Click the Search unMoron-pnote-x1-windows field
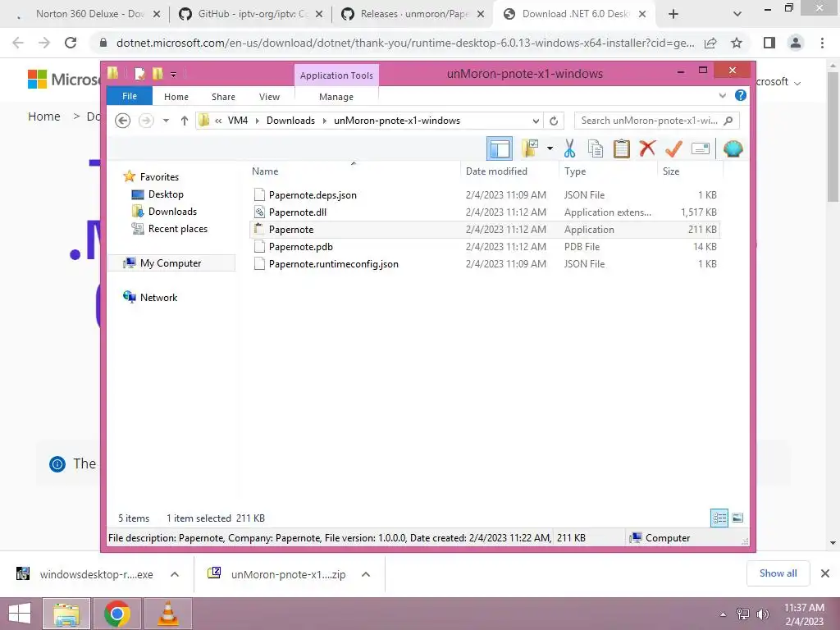Image resolution: width=840 pixels, height=630 pixels. click(656, 121)
